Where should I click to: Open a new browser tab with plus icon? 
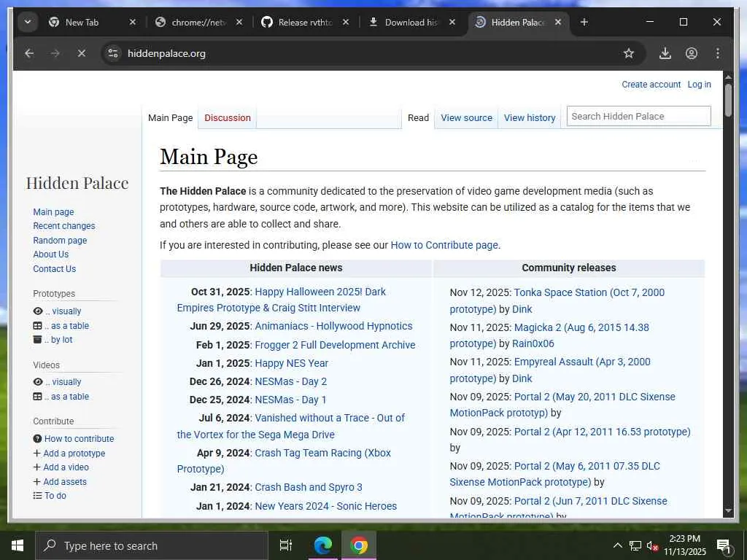(x=584, y=23)
